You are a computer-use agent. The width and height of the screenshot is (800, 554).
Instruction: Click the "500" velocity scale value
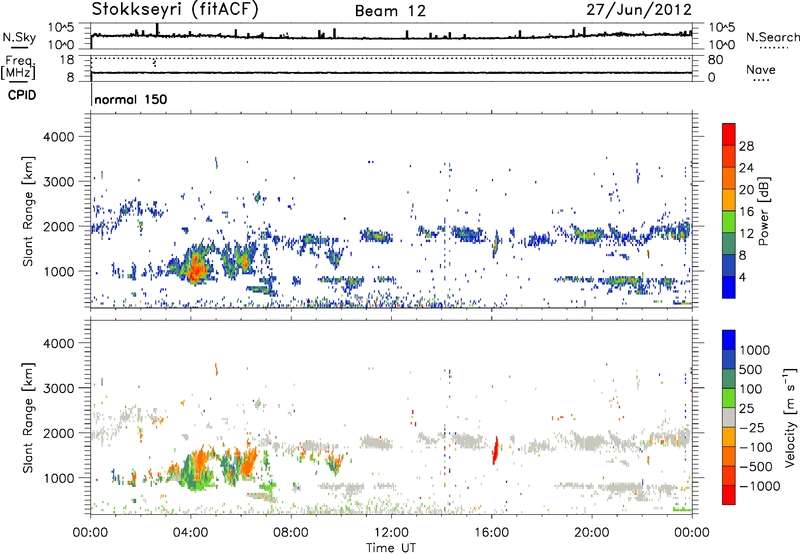click(751, 370)
